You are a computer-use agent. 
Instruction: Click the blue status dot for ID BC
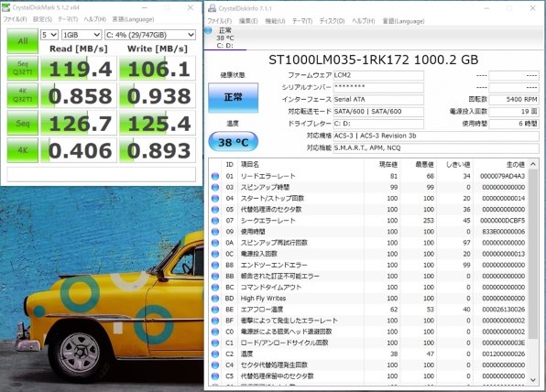215,288
